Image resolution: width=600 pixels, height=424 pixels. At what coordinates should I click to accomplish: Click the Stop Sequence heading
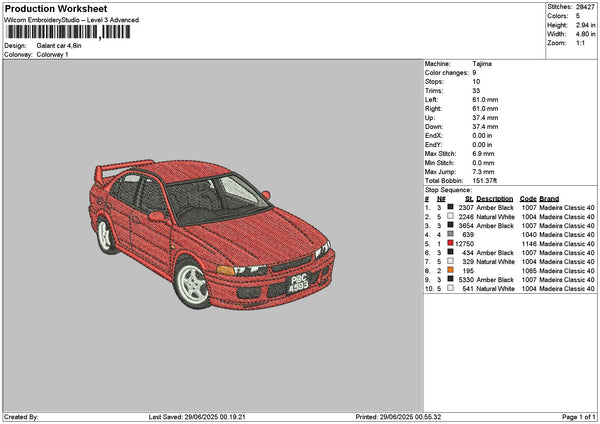pos(448,189)
